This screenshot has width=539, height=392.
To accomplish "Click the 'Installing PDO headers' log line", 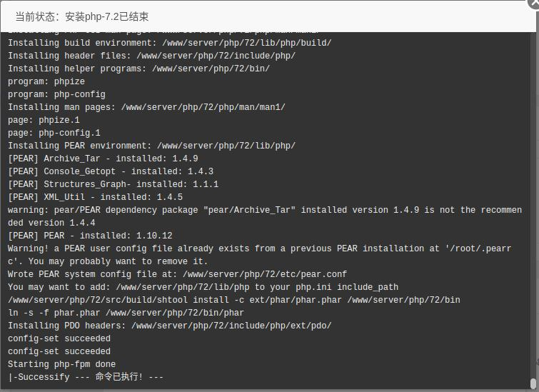I will (x=170, y=326).
